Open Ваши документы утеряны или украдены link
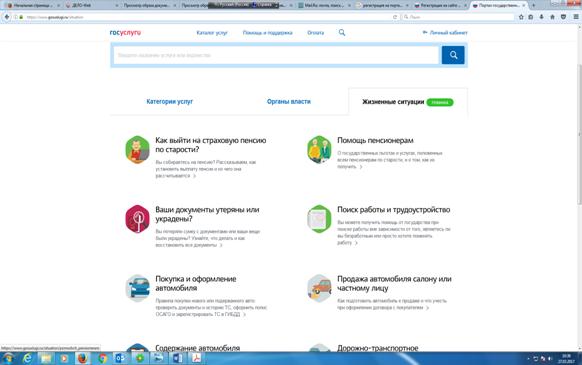The image size is (582, 365). tap(207, 214)
